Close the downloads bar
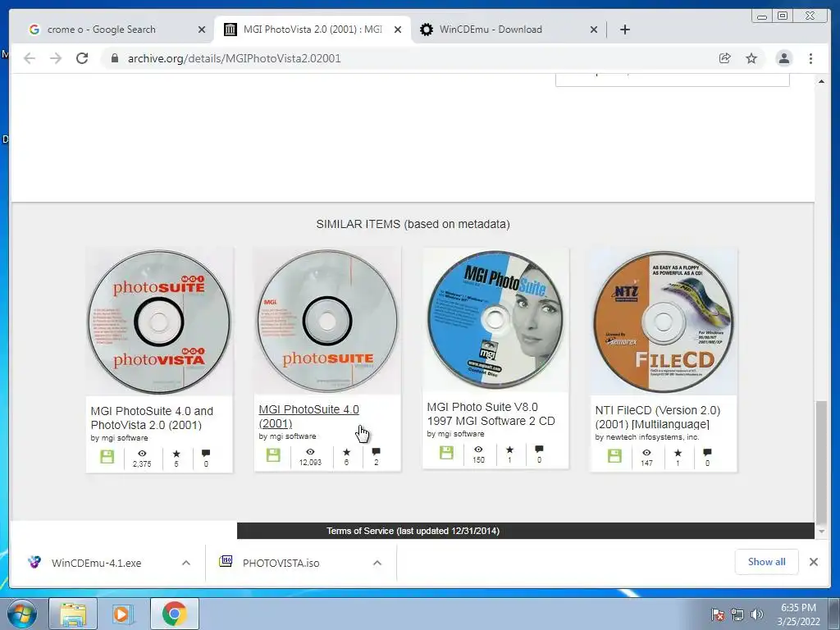Image resolution: width=840 pixels, height=630 pixels. pyautogui.click(x=814, y=562)
